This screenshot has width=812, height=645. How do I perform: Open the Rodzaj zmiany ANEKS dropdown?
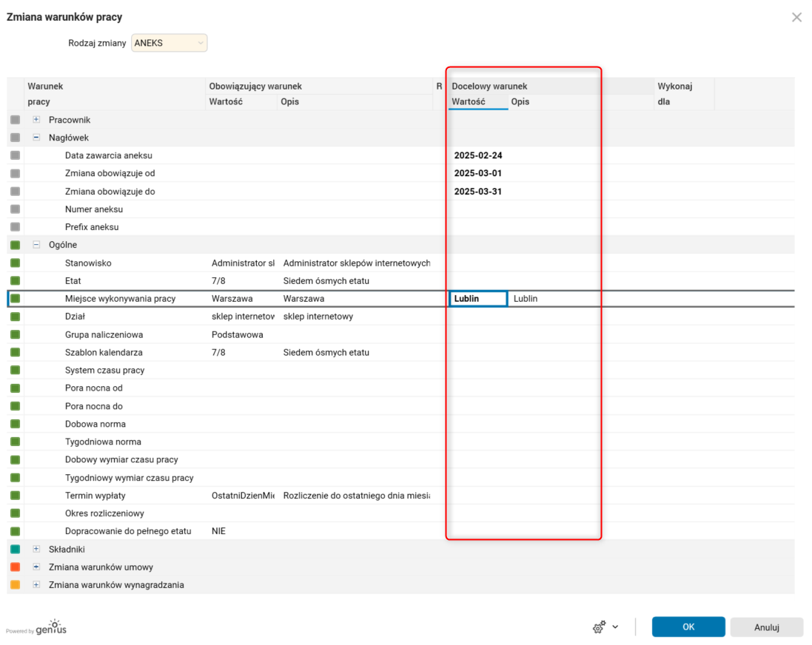coord(170,43)
